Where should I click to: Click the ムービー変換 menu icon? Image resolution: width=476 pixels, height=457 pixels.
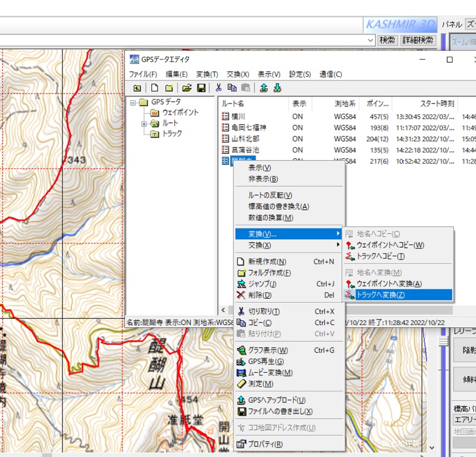pos(241,373)
